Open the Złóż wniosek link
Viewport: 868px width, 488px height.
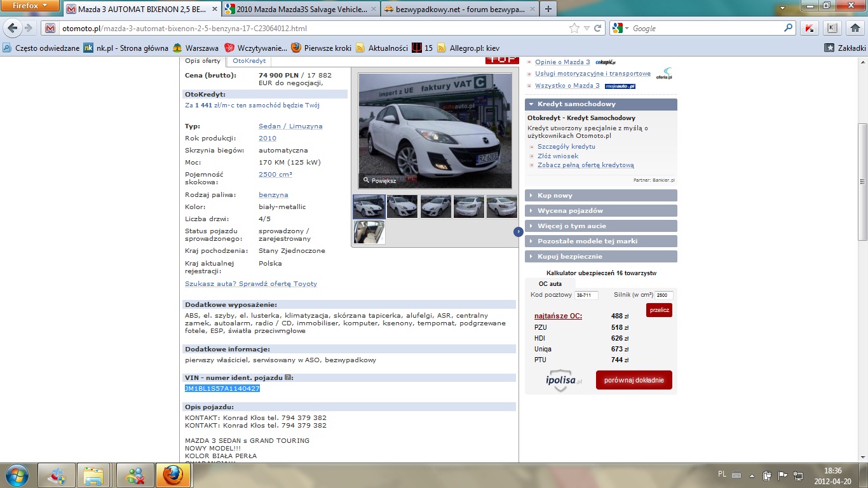(x=558, y=156)
